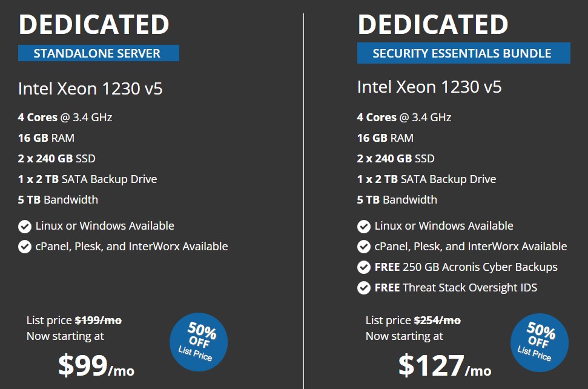Click checkmark icon beside left Linux or Windows Available
The image size is (588, 389).
pos(25,227)
